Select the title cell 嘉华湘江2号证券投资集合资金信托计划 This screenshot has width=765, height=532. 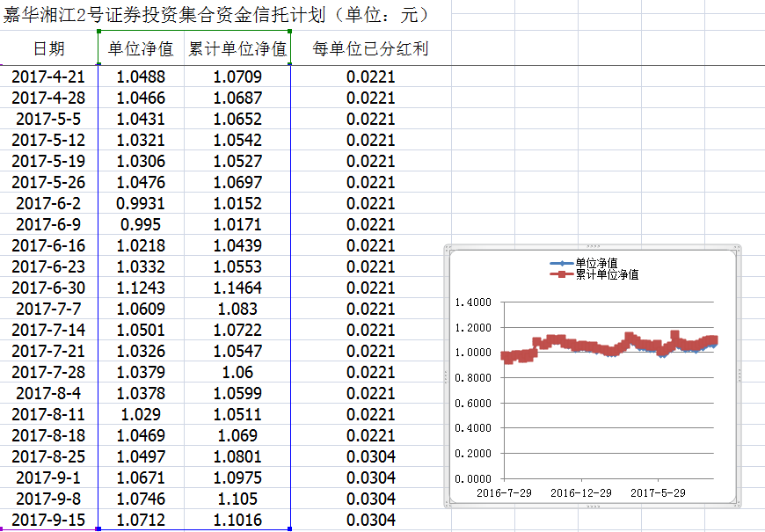[215, 16]
